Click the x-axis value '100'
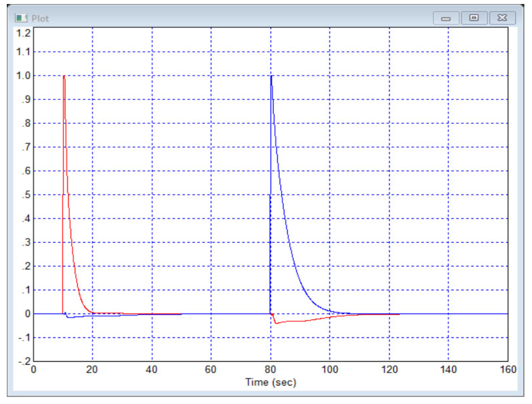Image resolution: width=532 pixels, height=404 pixels. pos(330,370)
